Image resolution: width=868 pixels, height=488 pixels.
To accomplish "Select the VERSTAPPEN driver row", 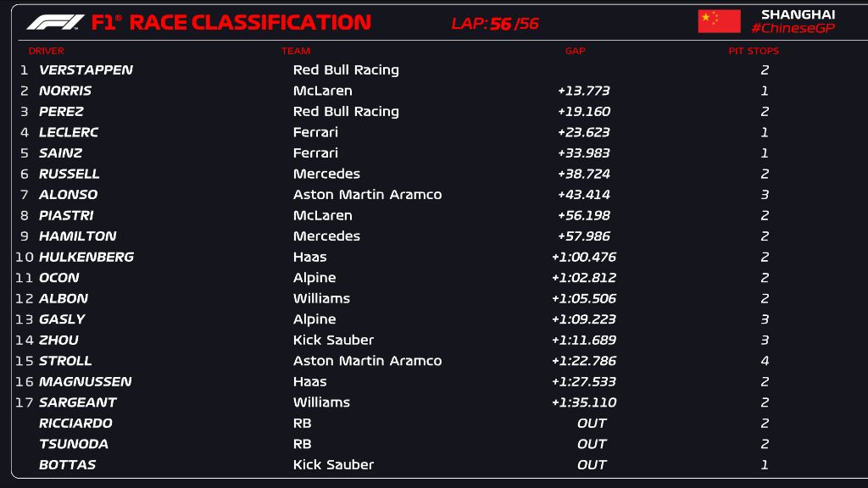I will coord(86,70).
